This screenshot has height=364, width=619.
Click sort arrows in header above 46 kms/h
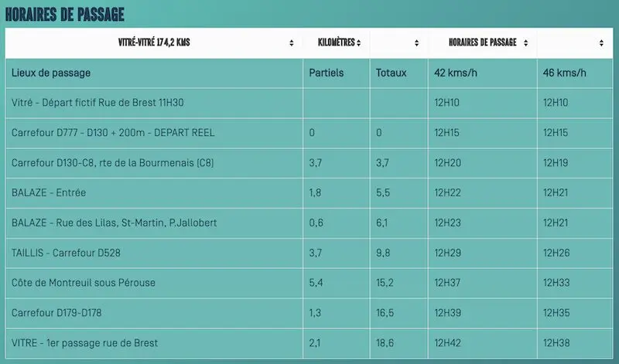point(601,43)
